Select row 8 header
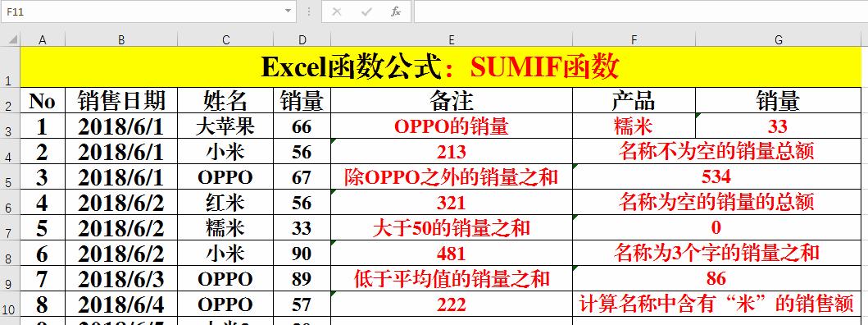 click(10, 254)
